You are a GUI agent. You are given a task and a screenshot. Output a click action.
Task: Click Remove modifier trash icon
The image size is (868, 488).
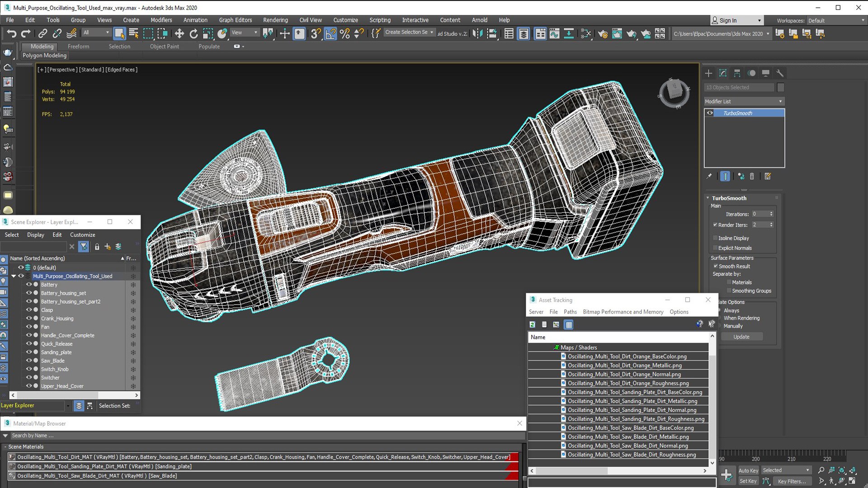tap(752, 176)
